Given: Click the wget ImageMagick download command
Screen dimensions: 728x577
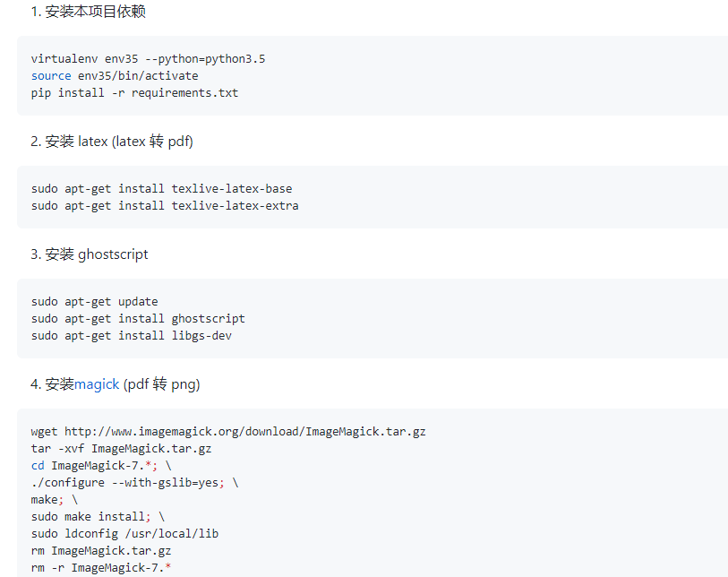Looking at the screenshot, I should point(228,432).
